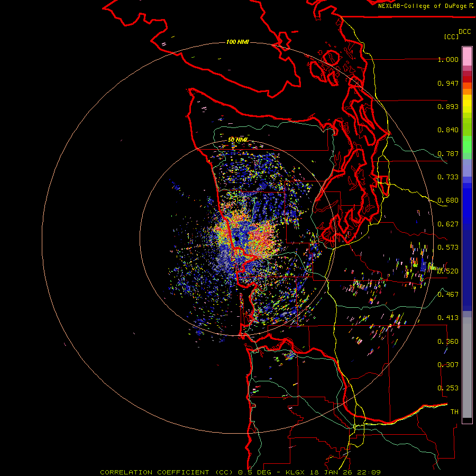This screenshot has width=476, height=476.
Task: Click the 0.520 colorbar value
Action: point(448,271)
